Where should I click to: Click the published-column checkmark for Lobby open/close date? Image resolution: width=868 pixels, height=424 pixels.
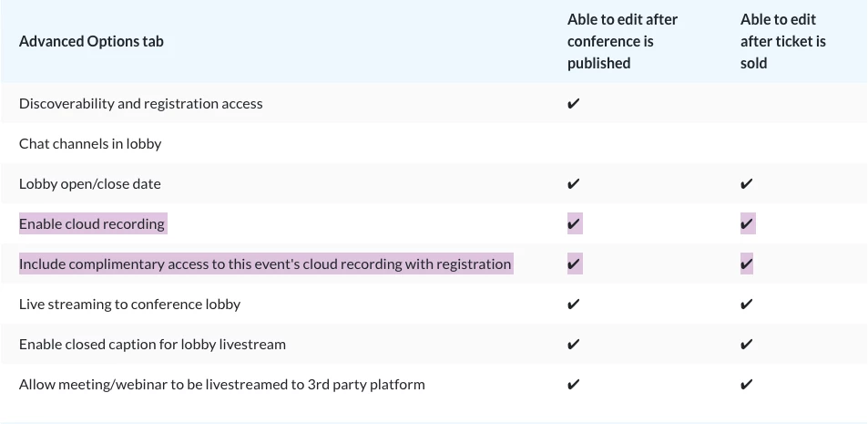tap(573, 184)
